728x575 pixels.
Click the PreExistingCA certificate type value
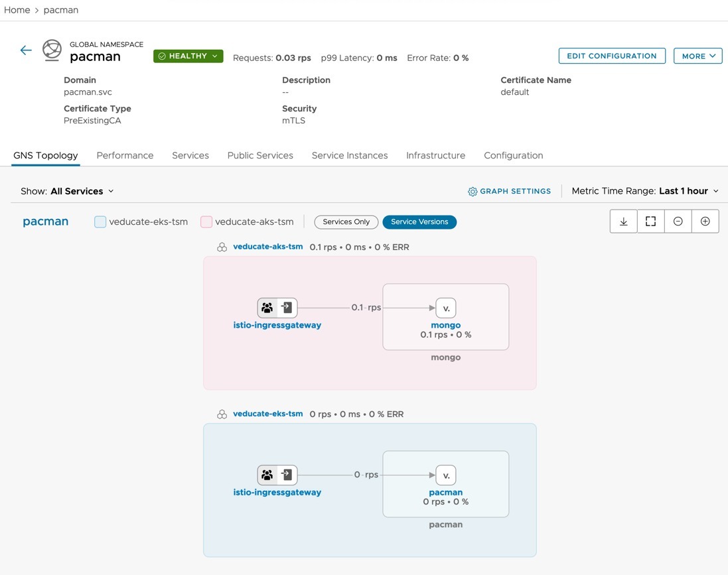coord(92,120)
